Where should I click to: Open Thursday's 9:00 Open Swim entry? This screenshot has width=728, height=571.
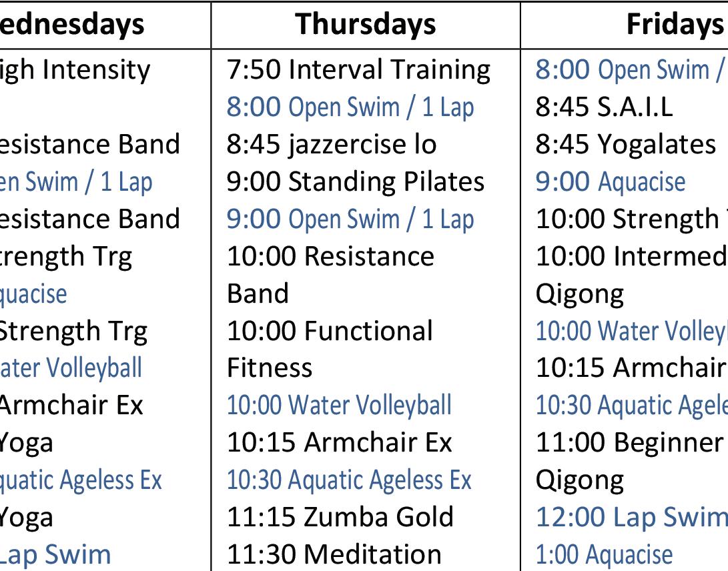click(x=350, y=219)
